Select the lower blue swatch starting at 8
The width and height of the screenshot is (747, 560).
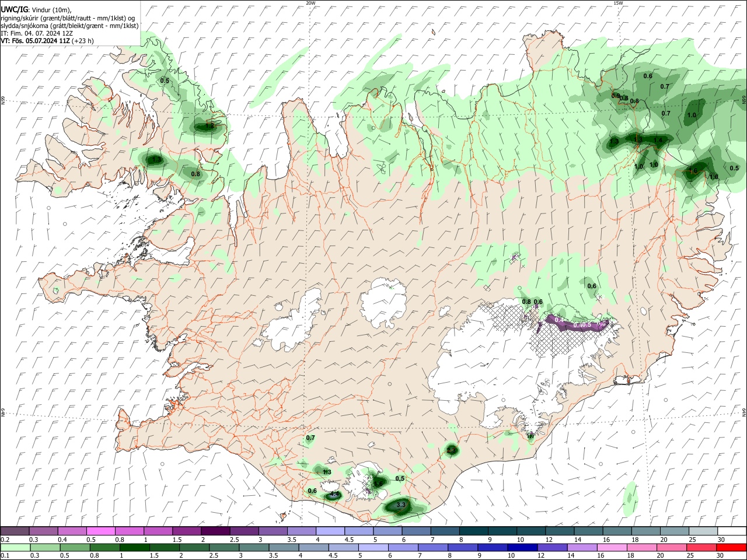463,548
